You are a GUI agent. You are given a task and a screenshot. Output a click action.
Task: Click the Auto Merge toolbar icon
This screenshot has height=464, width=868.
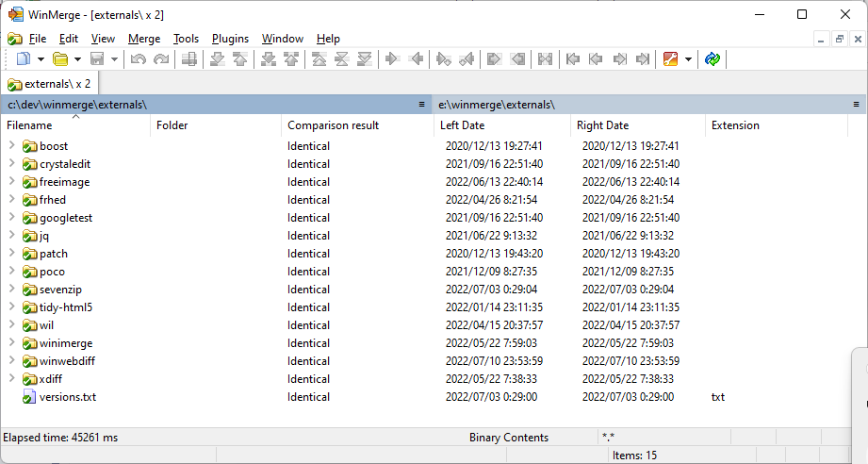(x=545, y=58)
